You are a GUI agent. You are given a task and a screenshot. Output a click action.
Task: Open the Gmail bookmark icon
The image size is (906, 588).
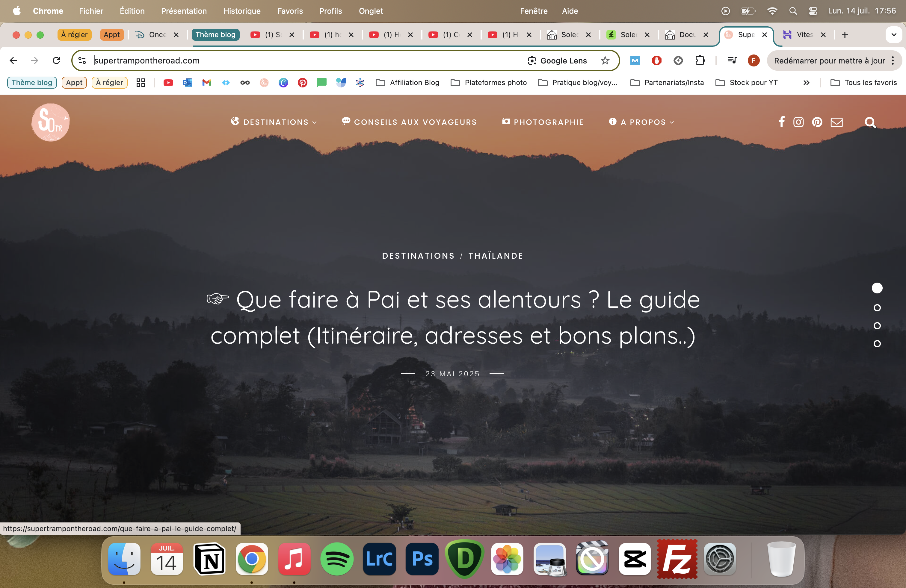[207, 83]
